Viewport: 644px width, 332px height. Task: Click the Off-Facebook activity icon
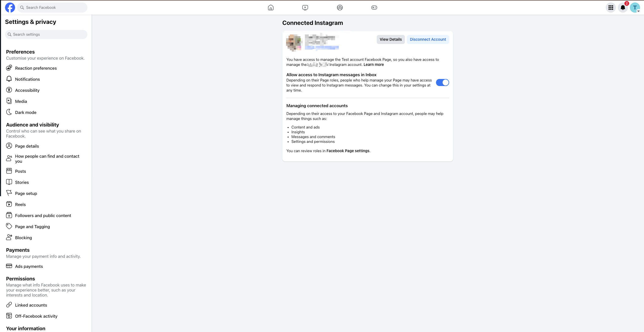click(9, 316)
